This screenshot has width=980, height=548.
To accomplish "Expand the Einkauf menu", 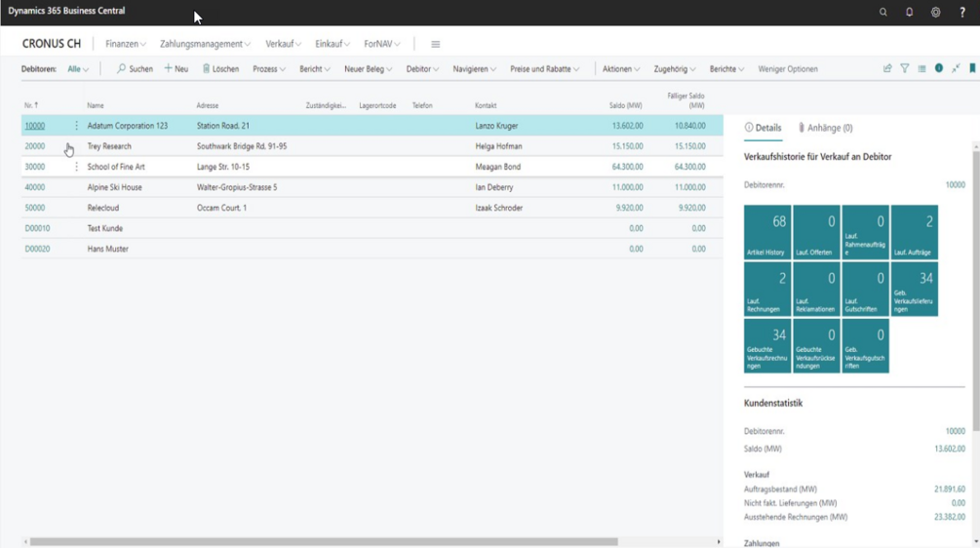I will tap(333, 44).
